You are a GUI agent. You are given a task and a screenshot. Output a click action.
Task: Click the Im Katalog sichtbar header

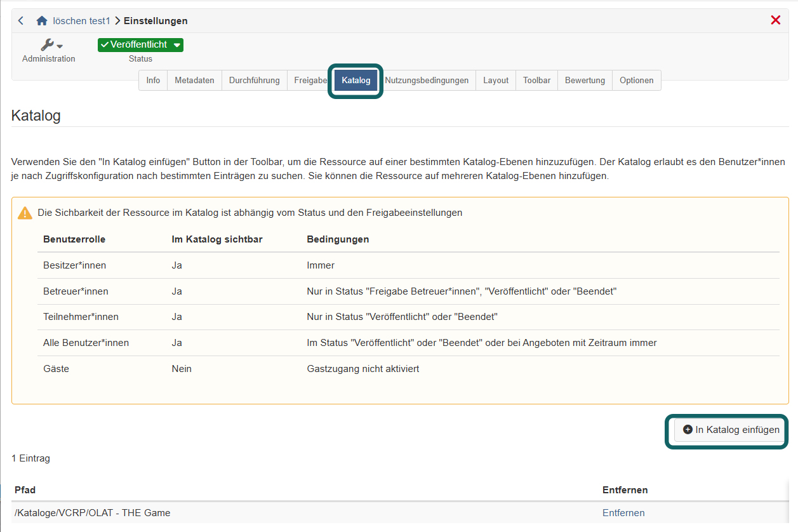217,239
